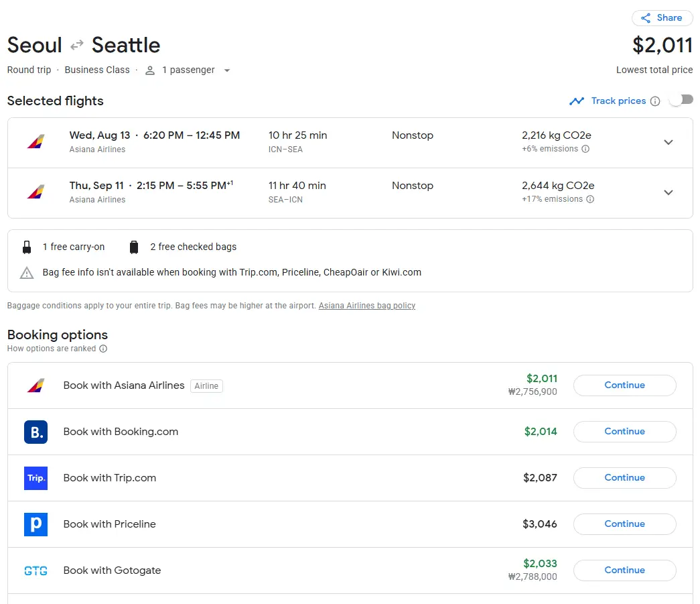This screenshot has height=604, width=700.
Task: Open info icon beside +17% emissions
Action: [x=589, y=199]
